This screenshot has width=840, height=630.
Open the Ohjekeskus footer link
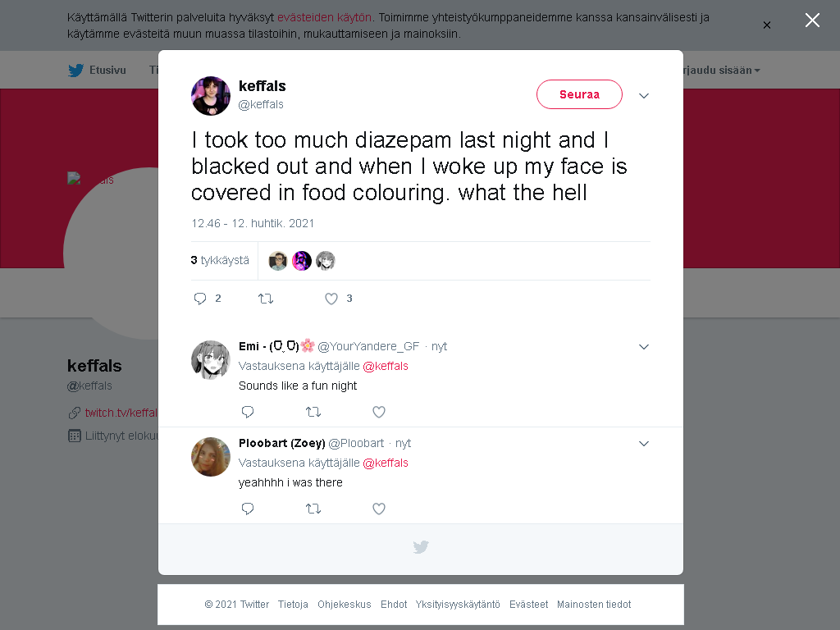(x=344, y=605)
